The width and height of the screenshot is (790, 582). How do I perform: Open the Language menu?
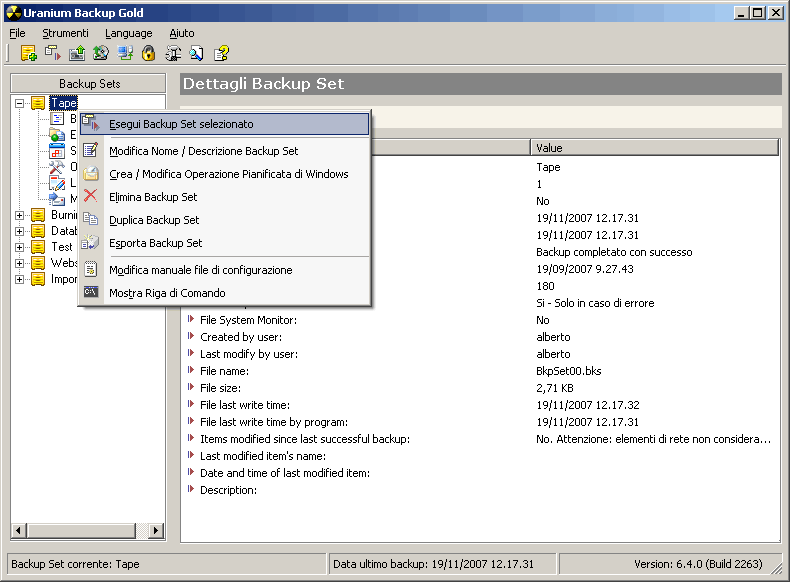point(128,33)
